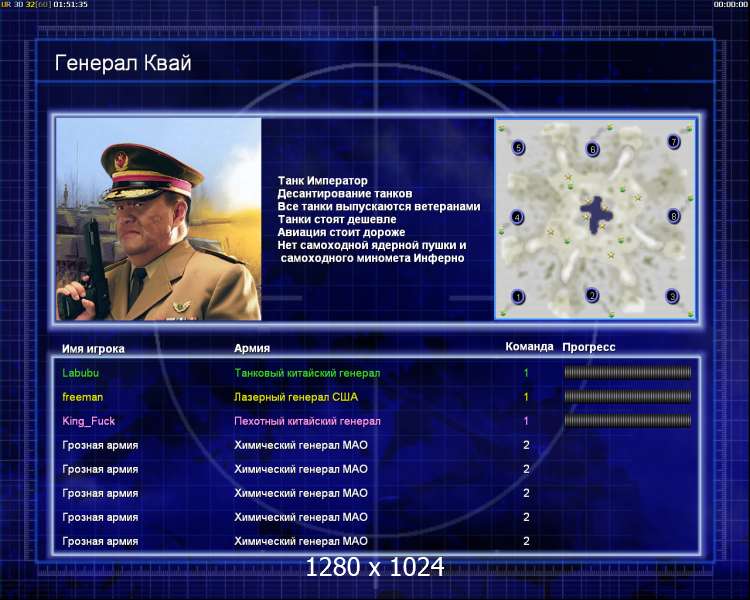Click the 'Авиация стоит дороже' line
This screenshot has width=750, height=600.
341,233
